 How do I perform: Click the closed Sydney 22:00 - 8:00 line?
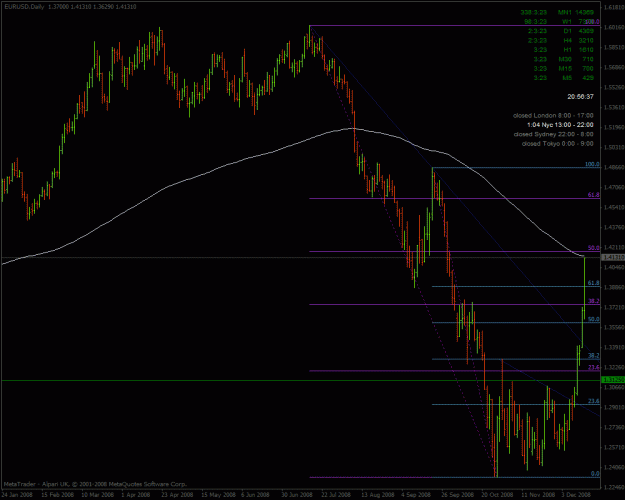point(553,134)
